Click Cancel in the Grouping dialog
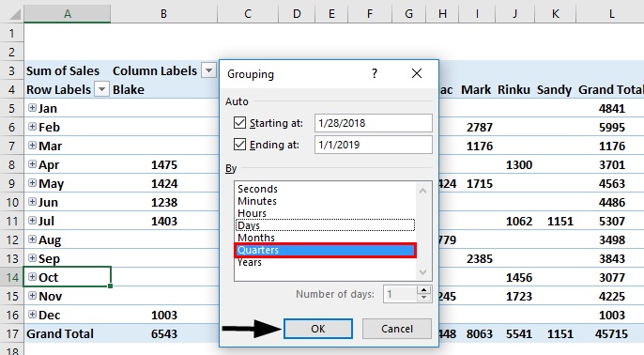Viewport: 644px width, 355px height. (x=397, y=329)
